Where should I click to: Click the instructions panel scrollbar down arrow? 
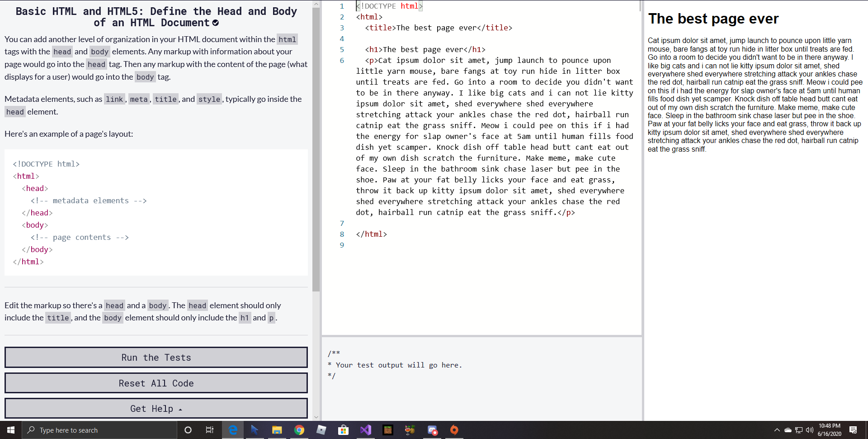coord(316,417)
